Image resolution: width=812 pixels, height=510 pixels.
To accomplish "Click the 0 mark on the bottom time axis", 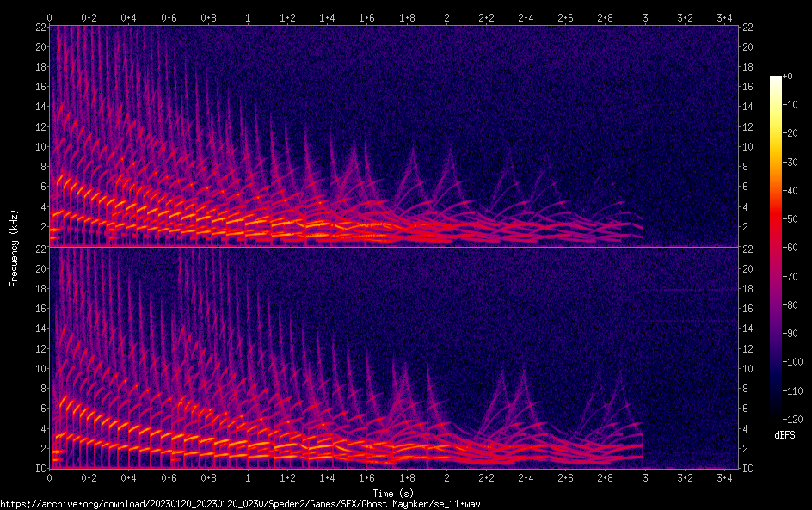I will (50, 477).
